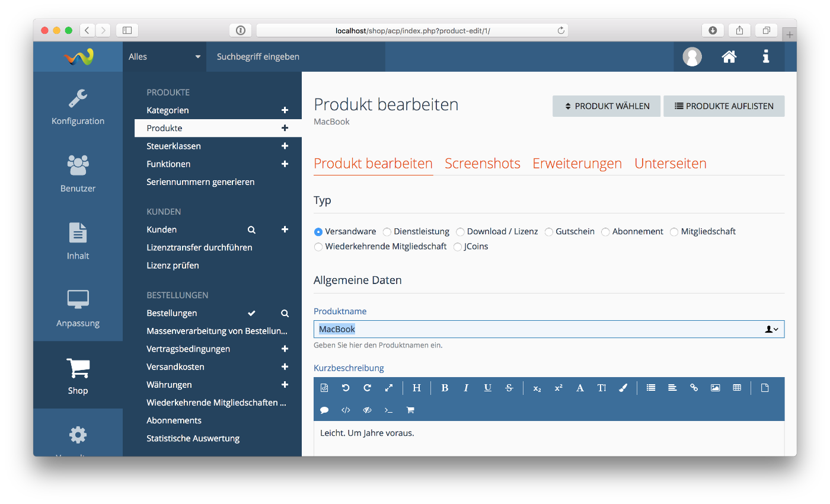Click the shopping cart icon in editor toolbar
This screenshot has height=504, width=830.
[x=410, y=410]
